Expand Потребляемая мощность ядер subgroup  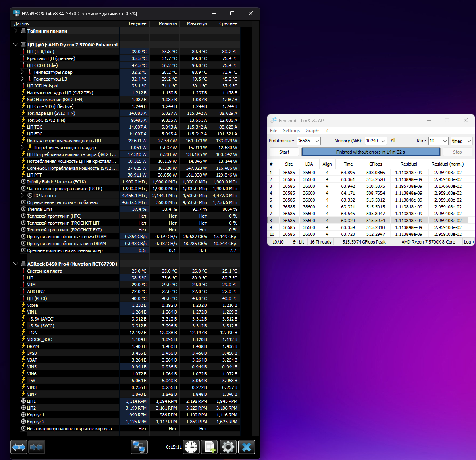pyautogui.click(x=22, y=147)
